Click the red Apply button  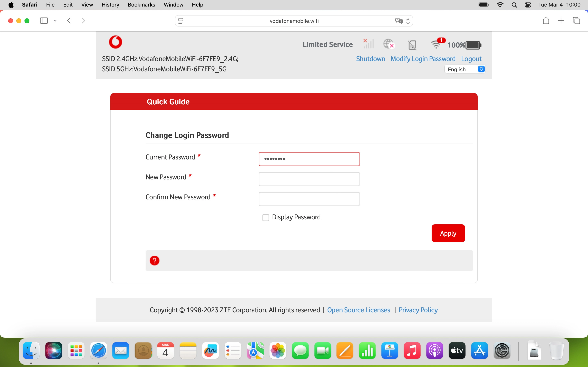click(x=448, y=233)
